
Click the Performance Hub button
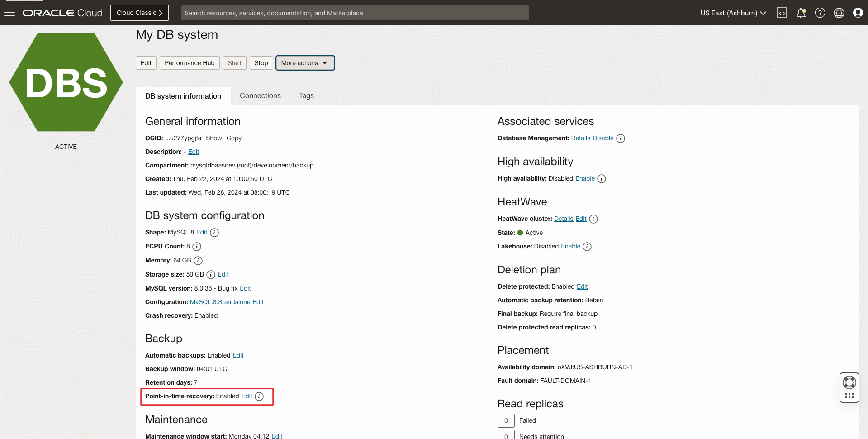(190, 63)
